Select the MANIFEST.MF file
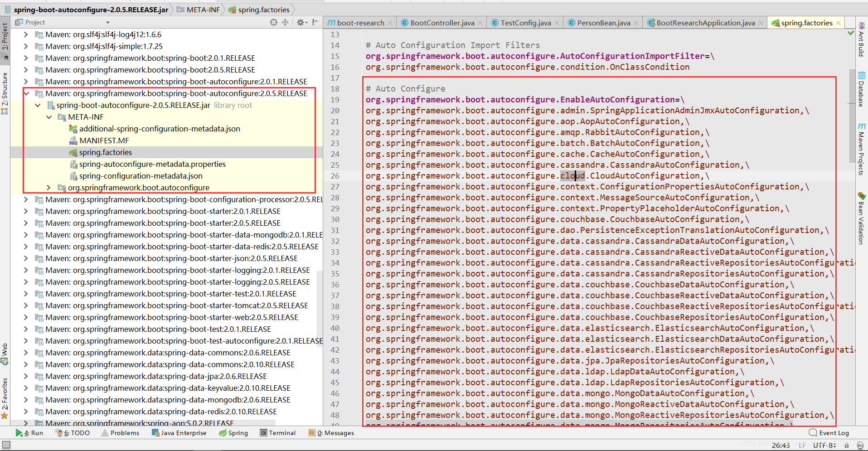 [104, 141]
